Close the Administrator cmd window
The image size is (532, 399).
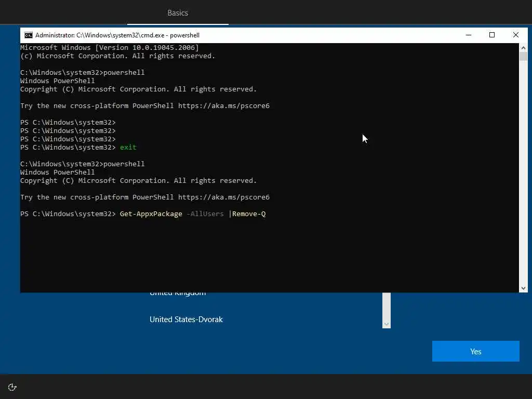coord(516,35)
